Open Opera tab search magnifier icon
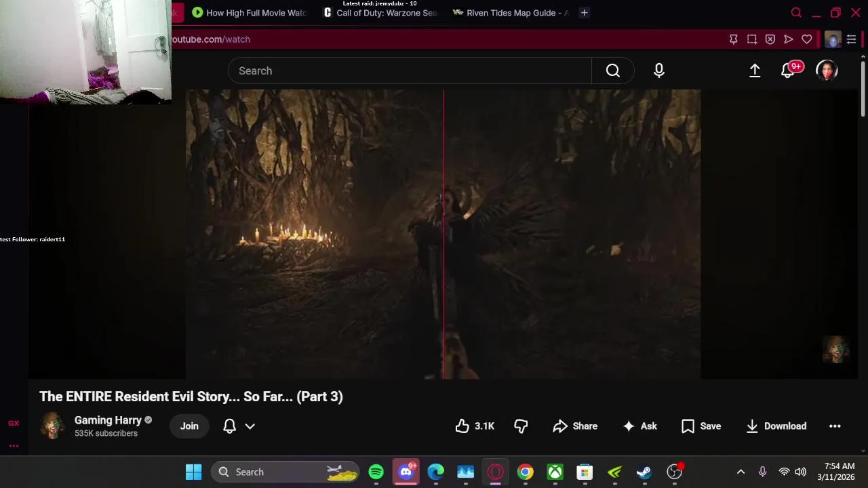Image resolution: width=868 pixels, height=488 pixels. [x=796, y=13]
